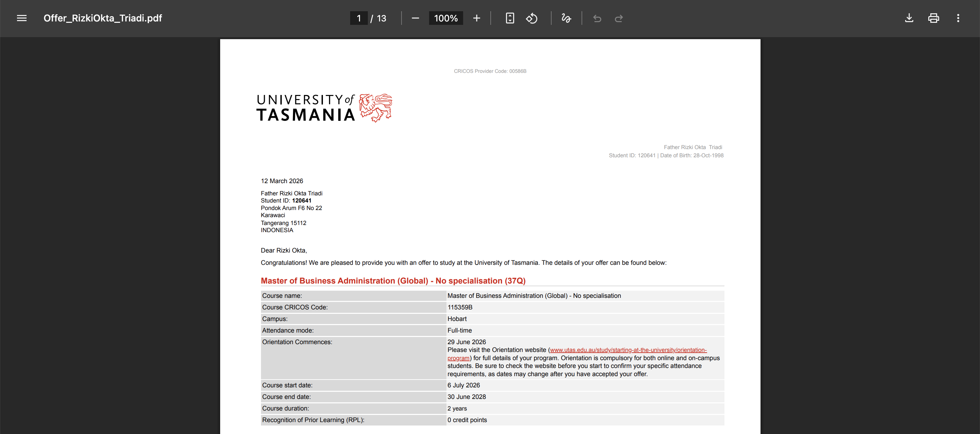Download the PDF file
The width and height of the screenshot is (980, 434).
(909, 18)
